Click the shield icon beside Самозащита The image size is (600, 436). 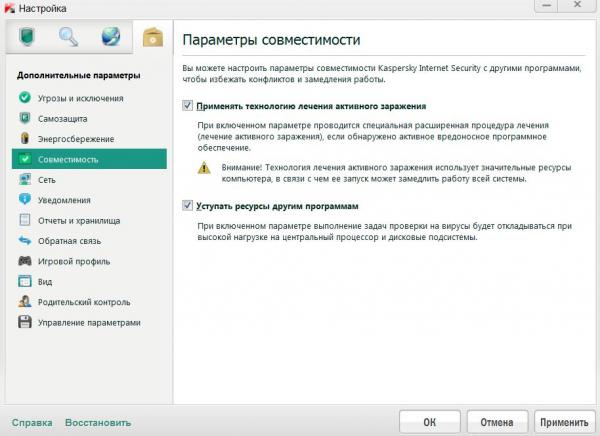[25, 118]
